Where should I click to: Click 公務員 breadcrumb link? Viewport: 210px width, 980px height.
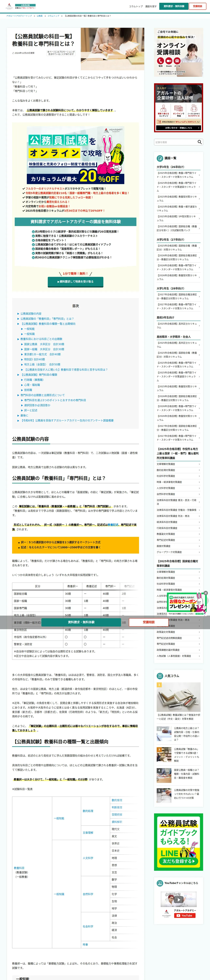[40, 16]
